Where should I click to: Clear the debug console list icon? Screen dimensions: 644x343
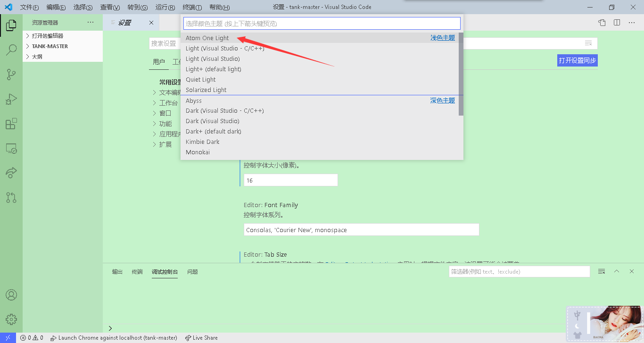[x=602, y=271]
